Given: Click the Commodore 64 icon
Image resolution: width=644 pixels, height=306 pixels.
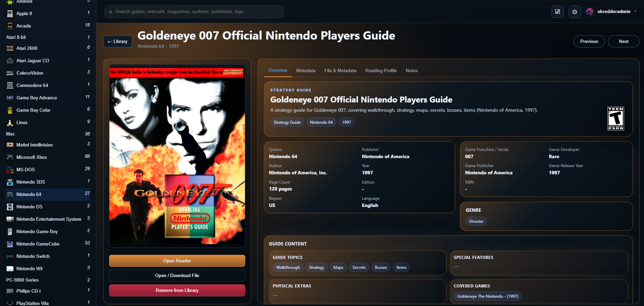Looking at the screenshot, I should [x=10, y=85].
